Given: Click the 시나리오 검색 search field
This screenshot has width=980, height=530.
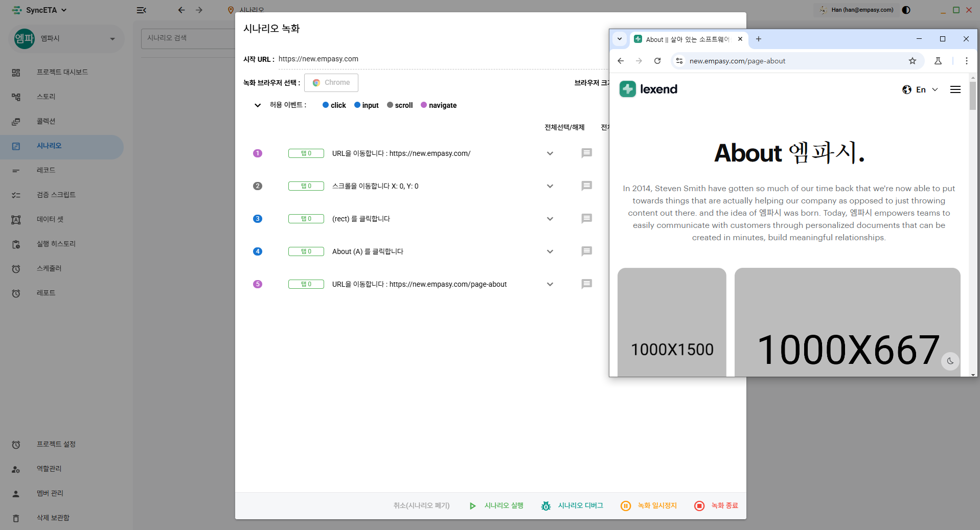Looking at the screenshot, I should click(x=188, y=38).
